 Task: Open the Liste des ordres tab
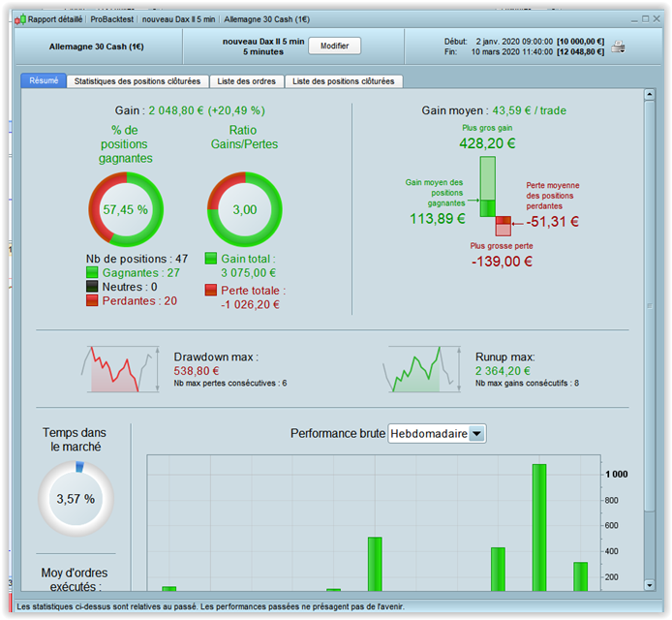pyautogui.click(x=246, y=81)
